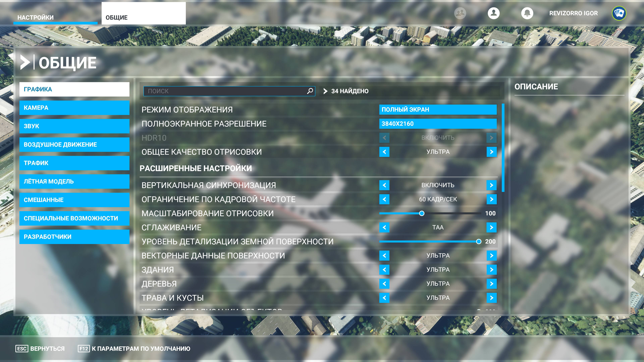This screenshot has width=644, height=362.
Task: Toggle vertical sync with the left arrow
Action: 384,185
